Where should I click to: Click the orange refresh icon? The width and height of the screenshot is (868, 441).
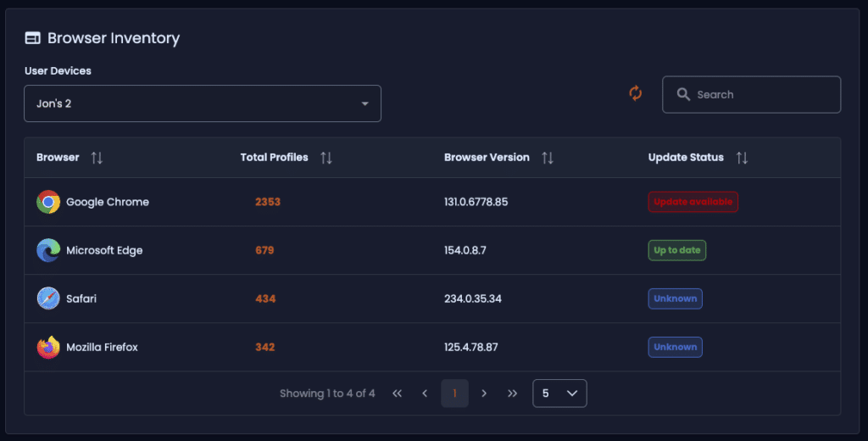[x=636, y=93]
